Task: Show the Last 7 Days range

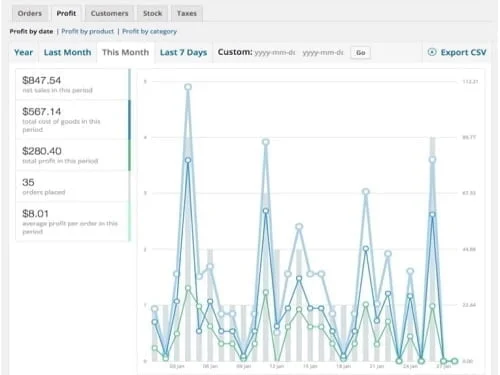Action: pyautogui.click(x=183, y=52)
